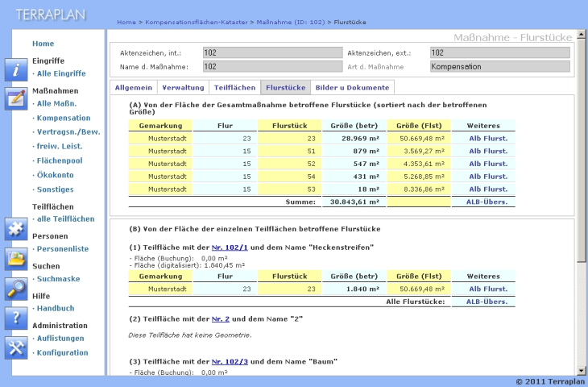
Task: Open Kompensation in sidebar
Action: click(x=64, y=118)
